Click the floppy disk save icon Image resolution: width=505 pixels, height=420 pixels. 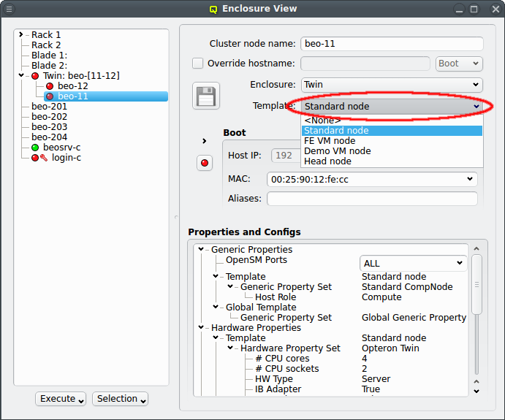click(206, 96)
